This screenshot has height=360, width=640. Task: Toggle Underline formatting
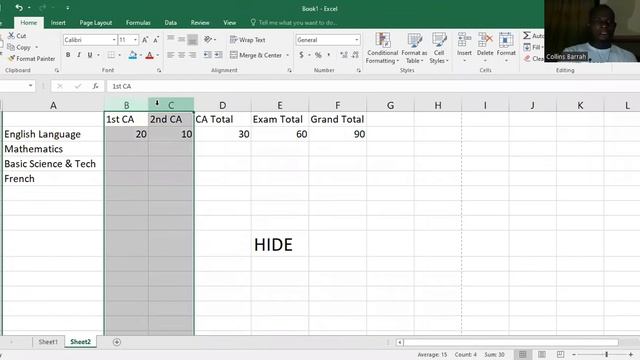click(x=90, y=55)
